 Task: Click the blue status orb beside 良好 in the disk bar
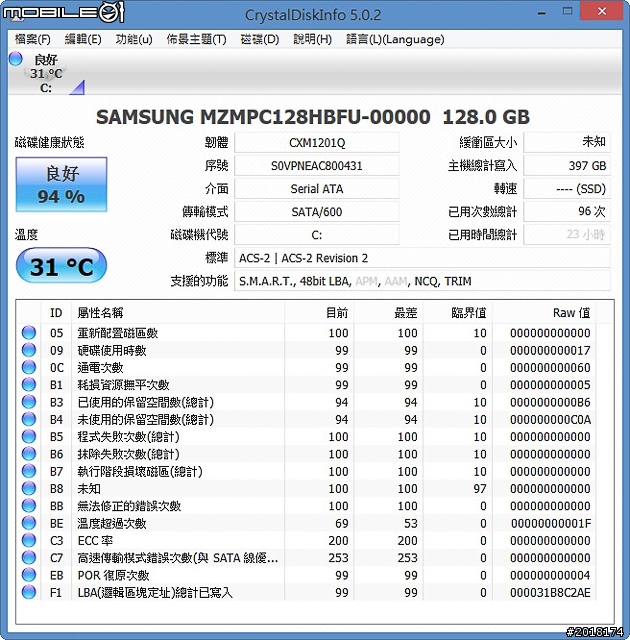[x=16, y=59]
